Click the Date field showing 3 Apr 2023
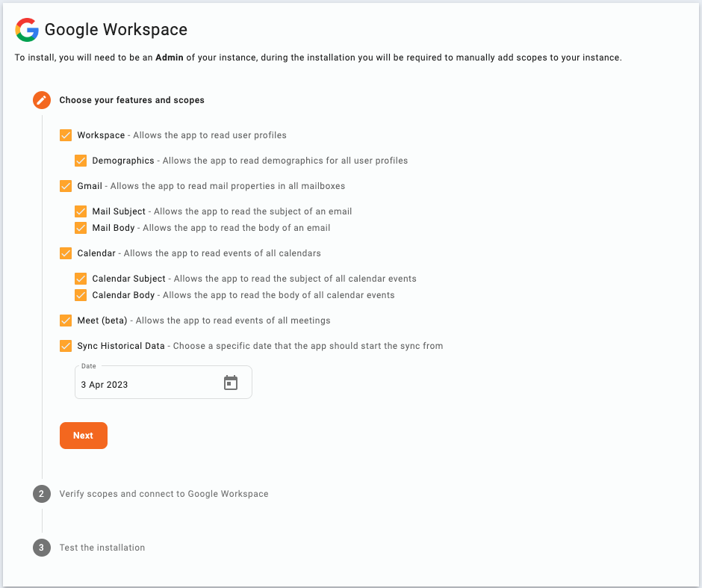Viewport: 702px width, 588px height. point(164,383)
